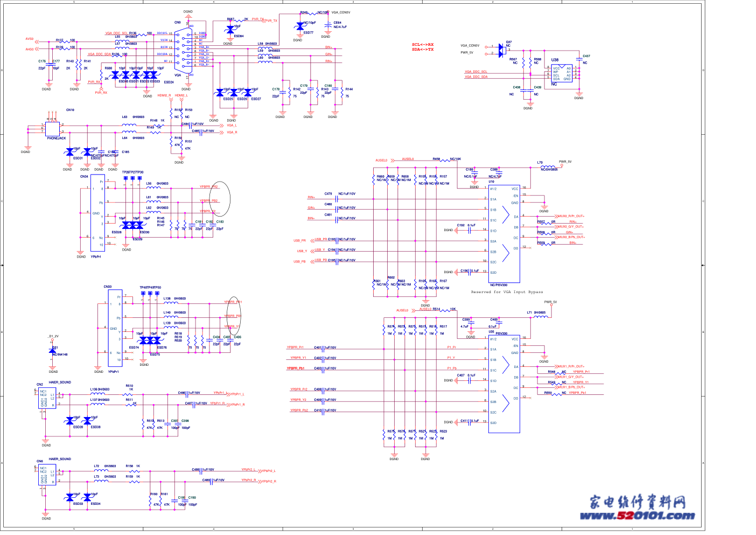Image resolution: width=756 pixels, height=535 pixels.
Task: Click the HDMI2_R port label
Action: 164,95
